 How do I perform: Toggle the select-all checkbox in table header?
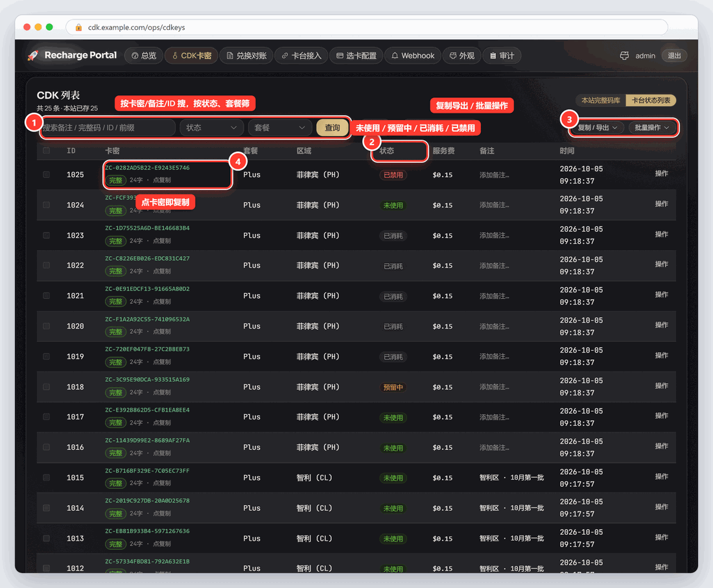click(x=47, y=150)
